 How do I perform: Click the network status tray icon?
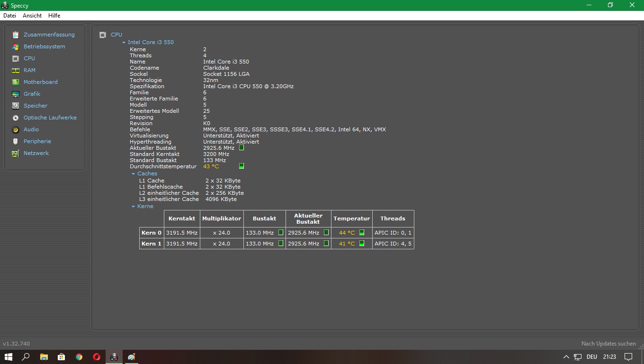578,357
